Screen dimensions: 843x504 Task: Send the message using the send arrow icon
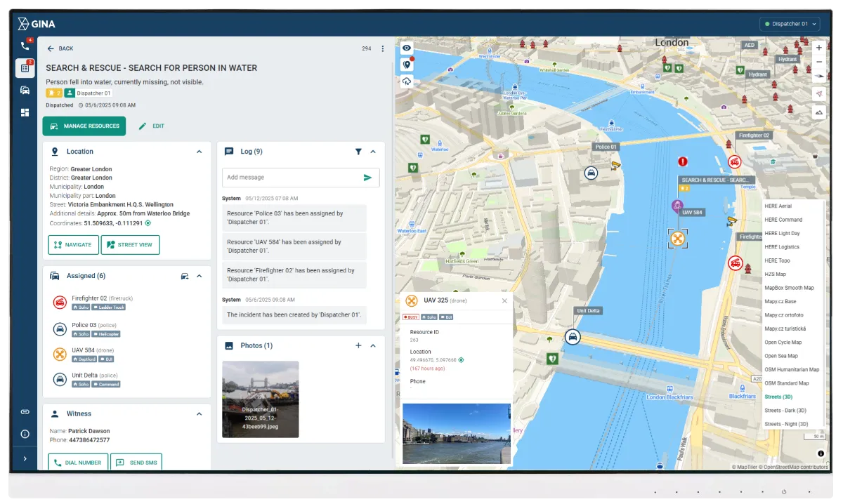tap(368, 178)
